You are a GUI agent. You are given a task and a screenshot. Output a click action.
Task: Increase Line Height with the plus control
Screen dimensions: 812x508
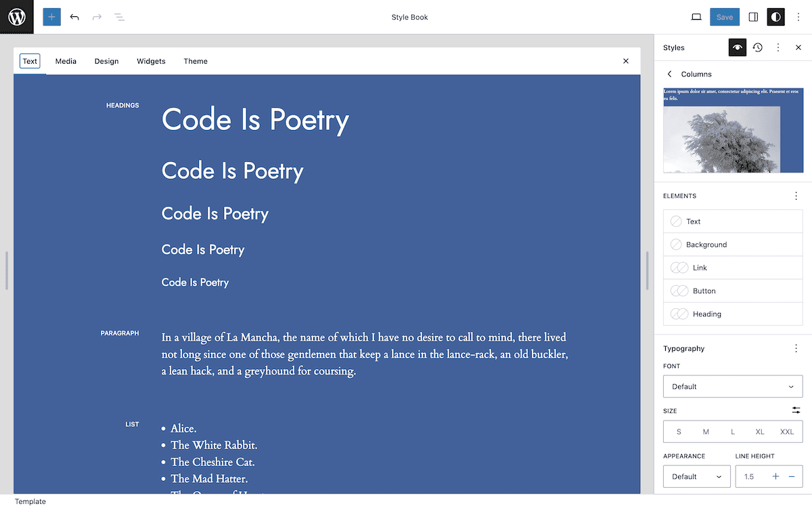775,476
